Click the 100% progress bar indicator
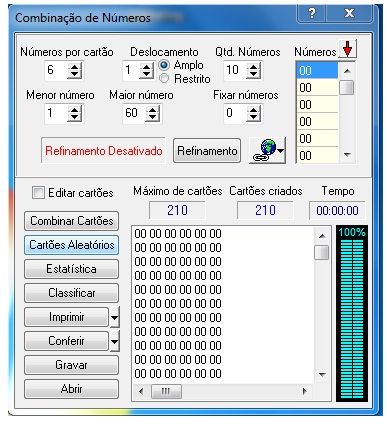The width and height of the screenshot is (387, 424). (x=352, y=313)
